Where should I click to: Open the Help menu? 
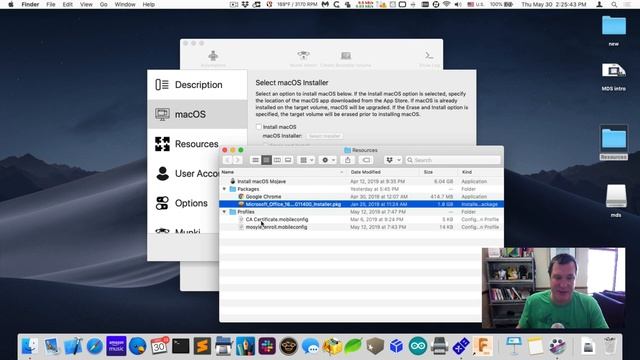[x=149, y=4]
